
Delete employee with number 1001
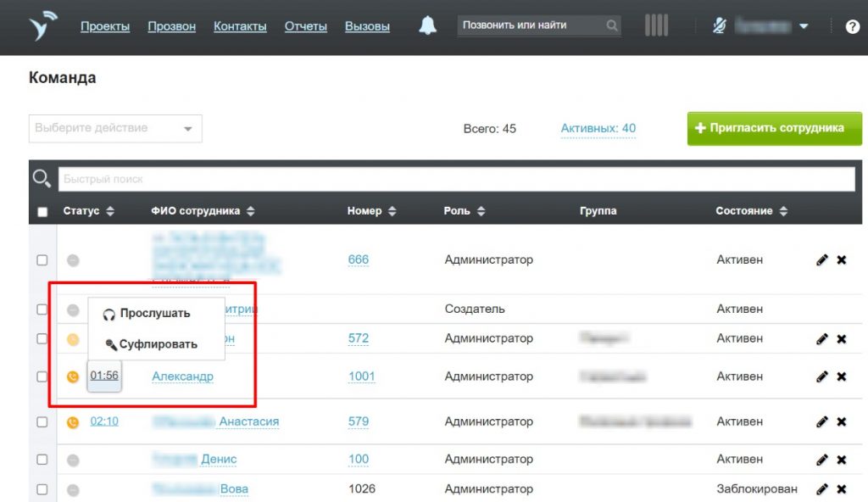click(842, 376)
